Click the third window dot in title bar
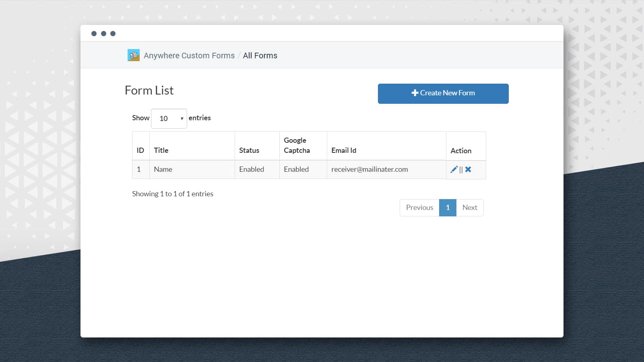644x362 pixels. (113, 33)
